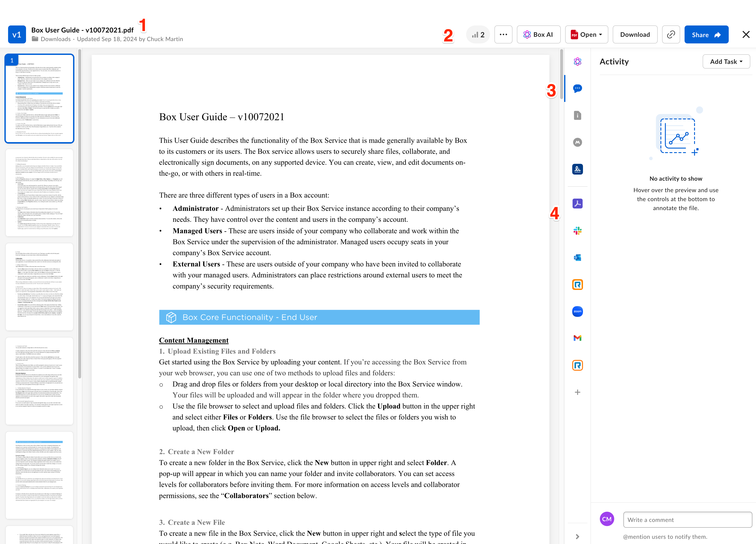Image resolution: width=756 pixels, height=544 pixels.
Task: Collapse the sidebar with chevron arrow
Action: [x=577, y=536]
